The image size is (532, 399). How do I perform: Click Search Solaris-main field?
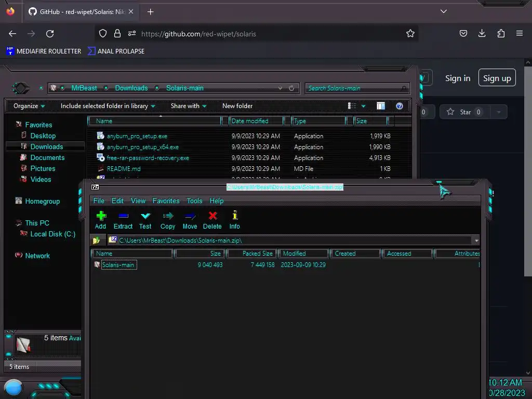tap(357, 88)
